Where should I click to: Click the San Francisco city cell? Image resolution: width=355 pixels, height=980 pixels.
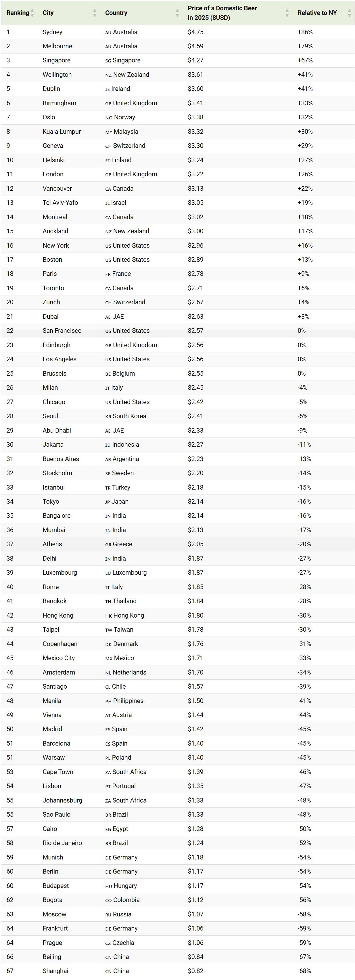coord(62,331)
